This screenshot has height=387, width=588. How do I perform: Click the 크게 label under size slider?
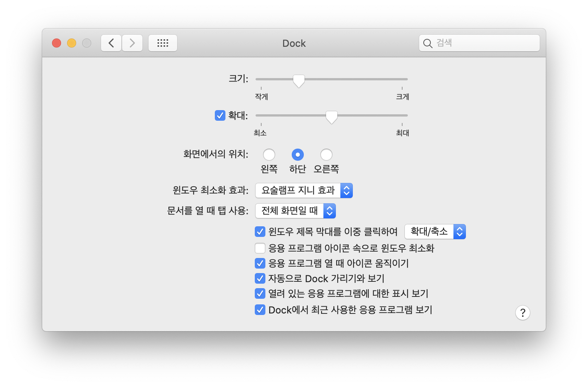[x=403, y=97]
